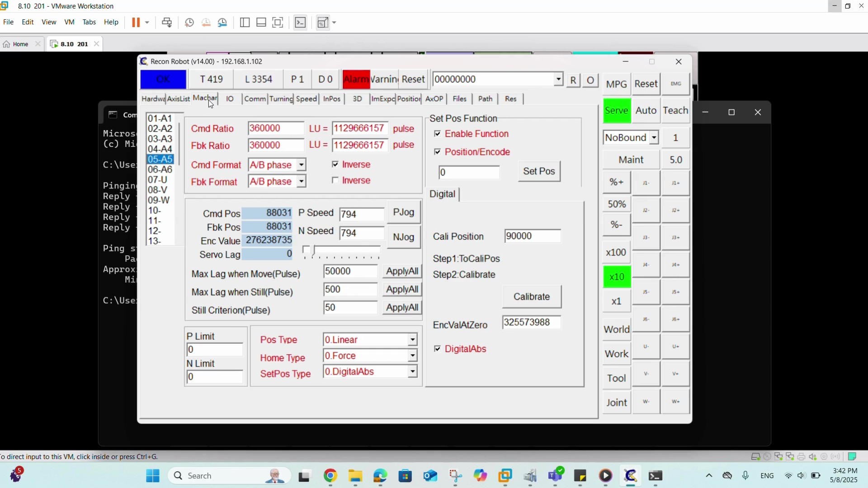Revert the VM to its snapshot

[x=206, y=22]
